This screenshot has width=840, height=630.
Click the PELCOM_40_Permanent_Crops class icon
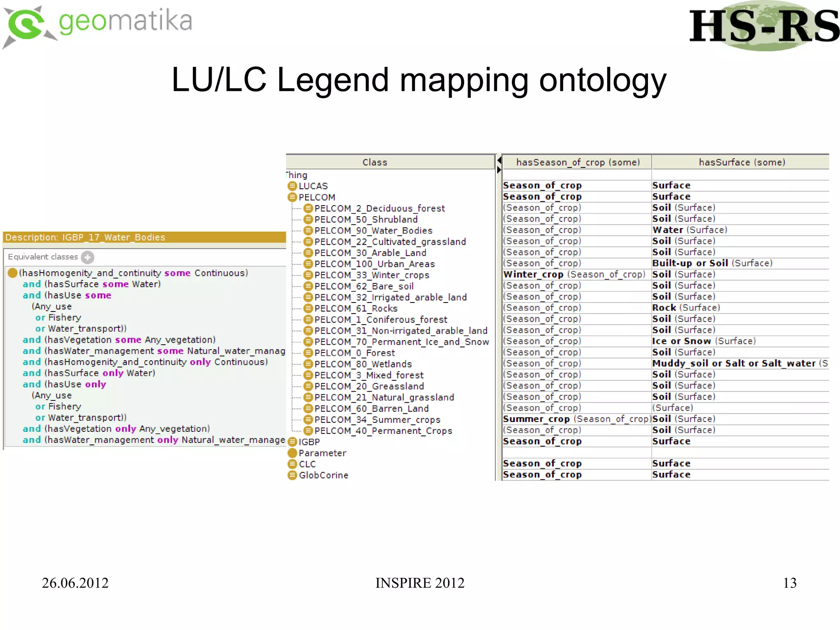pyautogui.click(x=308, y=431)
